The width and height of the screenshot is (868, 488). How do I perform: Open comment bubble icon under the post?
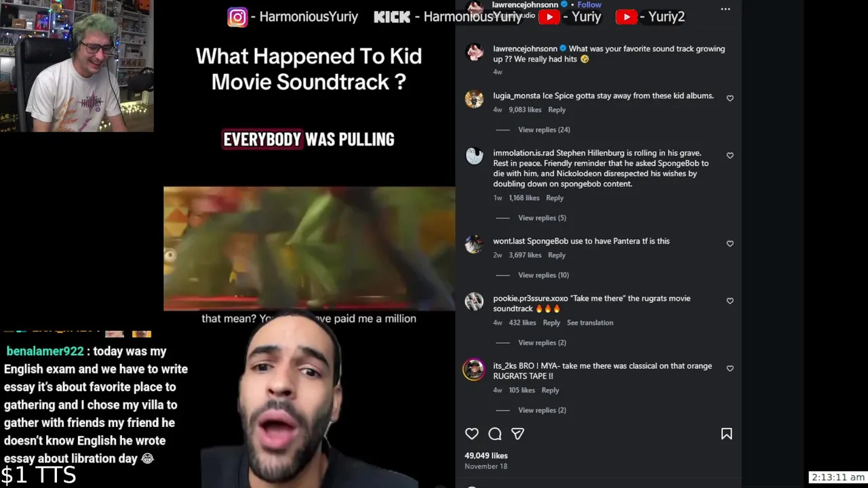[x=495, y=434]
